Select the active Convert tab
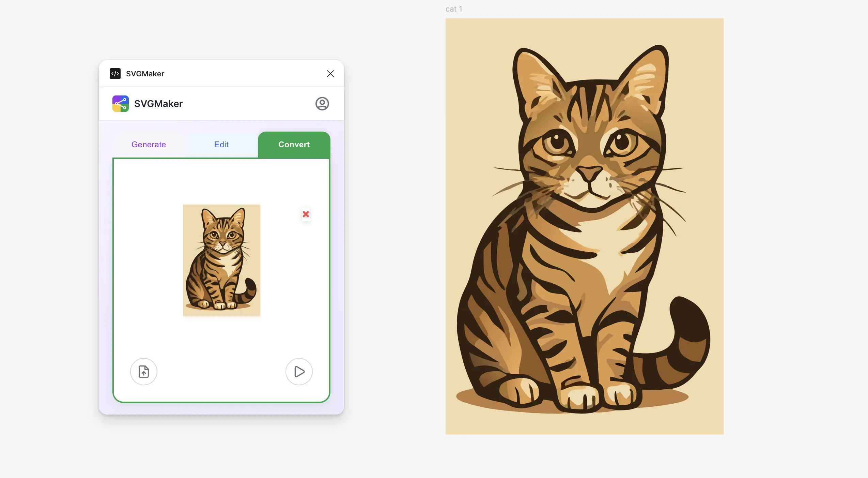The image size is (868, 478). click(294, 145)
